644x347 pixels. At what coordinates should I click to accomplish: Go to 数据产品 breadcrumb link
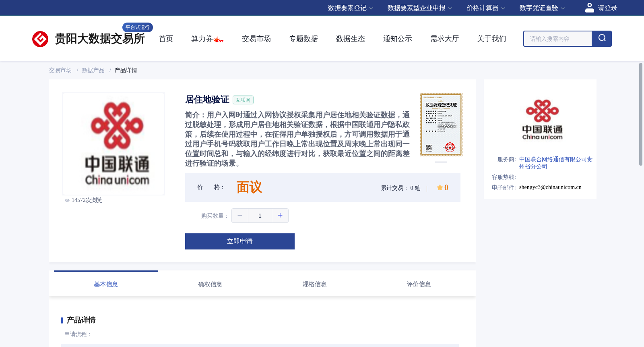[93, 71]
